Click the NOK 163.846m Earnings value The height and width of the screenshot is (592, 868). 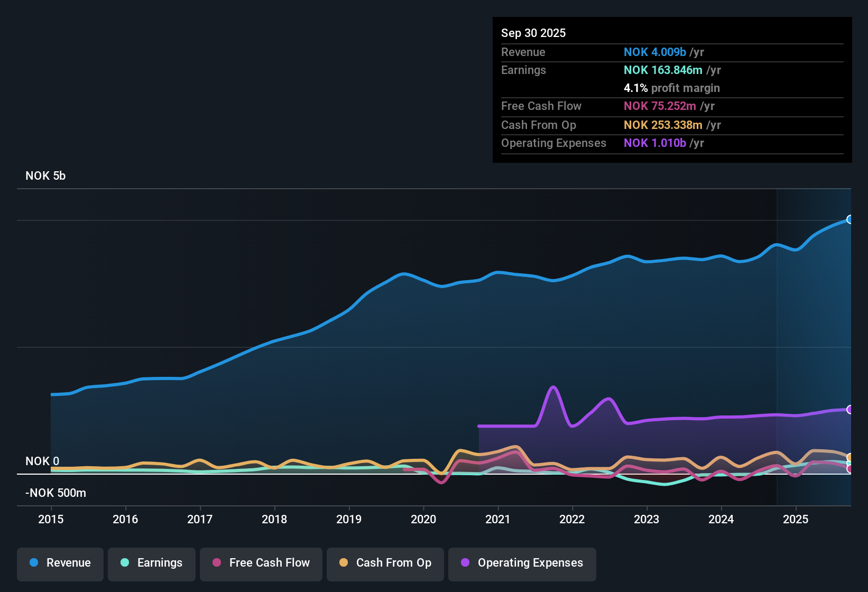click(663, 70)
